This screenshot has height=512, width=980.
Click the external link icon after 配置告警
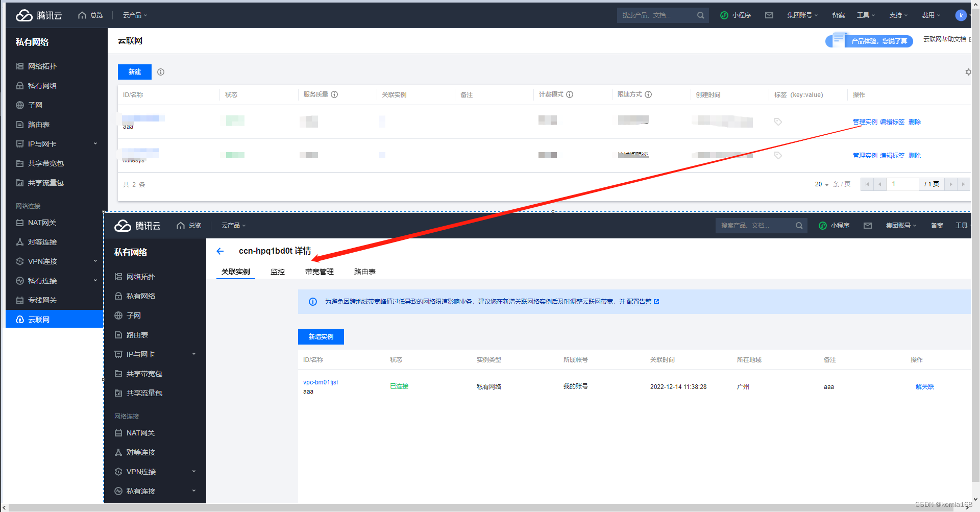[x=656, y=302]
